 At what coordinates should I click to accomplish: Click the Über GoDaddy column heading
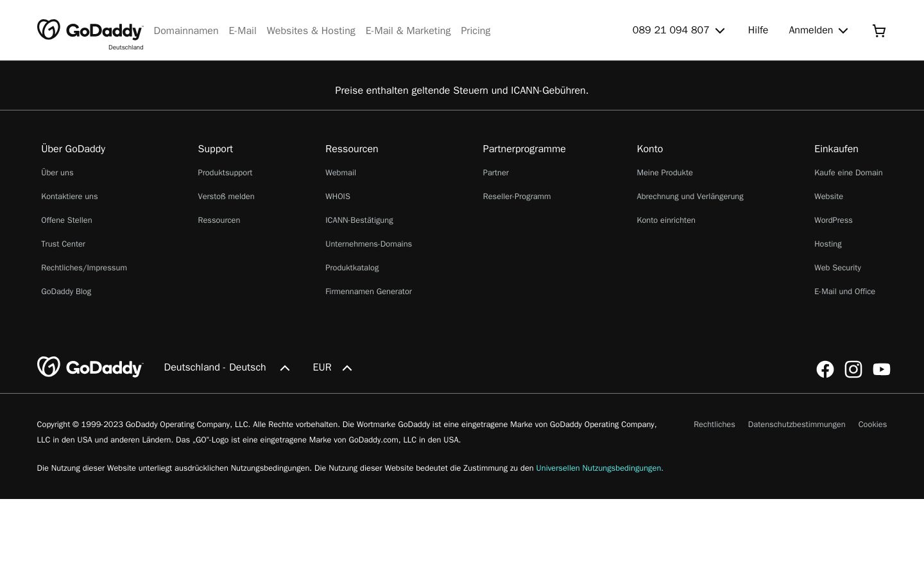coord(73,149)
